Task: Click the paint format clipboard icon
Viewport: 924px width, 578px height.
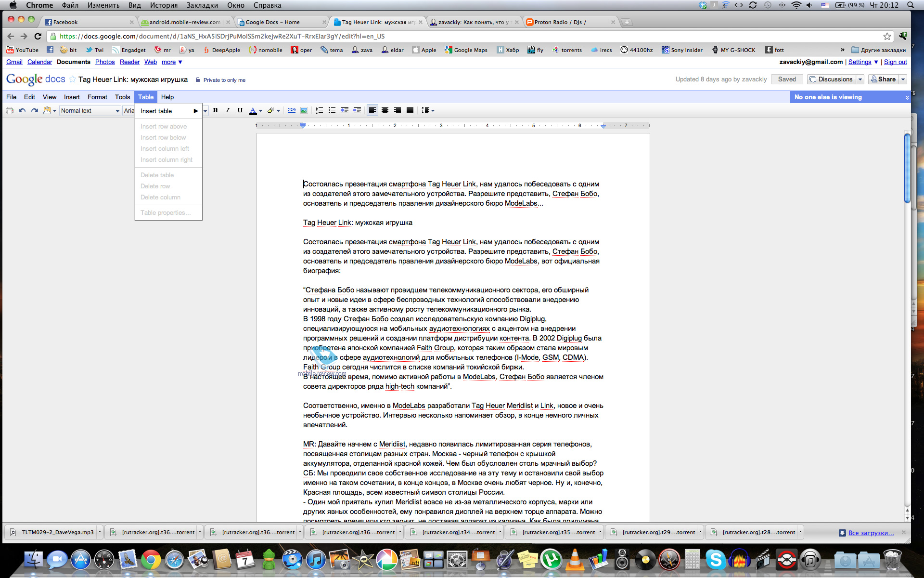Action: pyautogui.click(x=47, y=111)
